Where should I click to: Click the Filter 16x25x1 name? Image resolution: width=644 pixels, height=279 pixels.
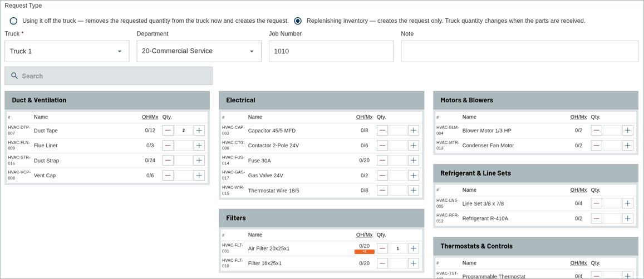(265, 263)
